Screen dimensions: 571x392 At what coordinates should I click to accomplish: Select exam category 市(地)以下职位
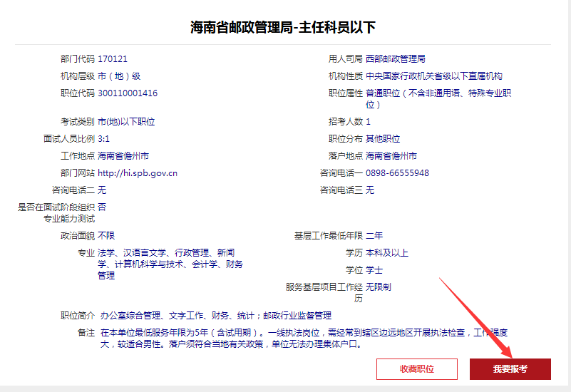126,122
